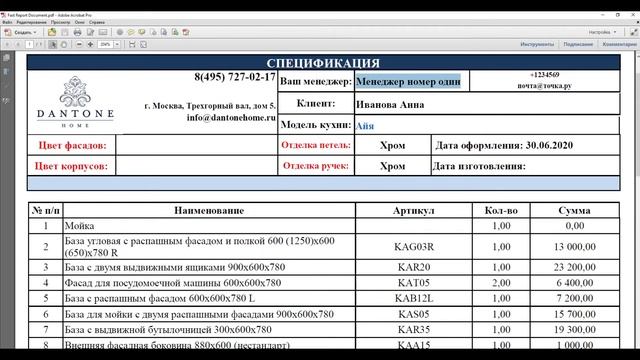Click the highlight text comment icon
Viewport: 640px width, 360px height.
pos(142,32)
